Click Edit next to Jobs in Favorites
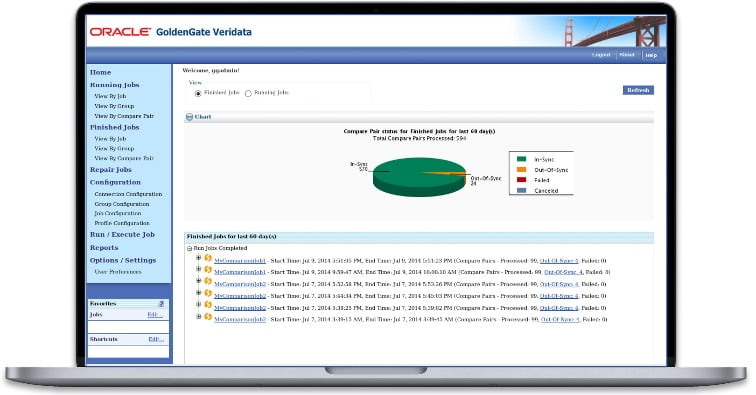The width and height of the screenshot is (756, 395). 155,315
